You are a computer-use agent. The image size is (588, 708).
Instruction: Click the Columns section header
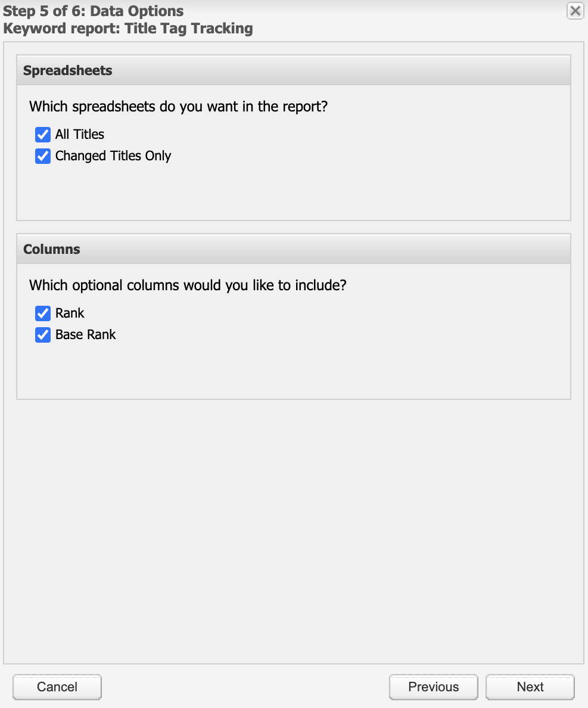click(x=51, y=249)
